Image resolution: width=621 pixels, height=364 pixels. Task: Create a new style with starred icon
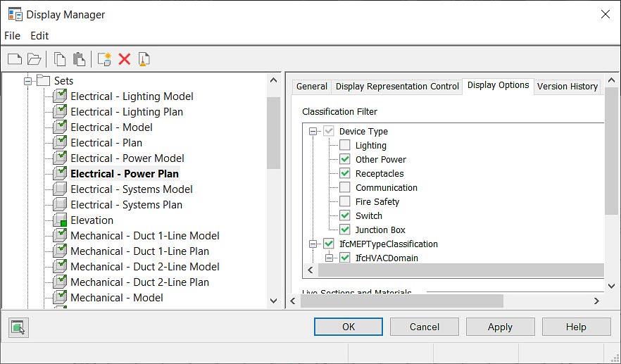105,59
